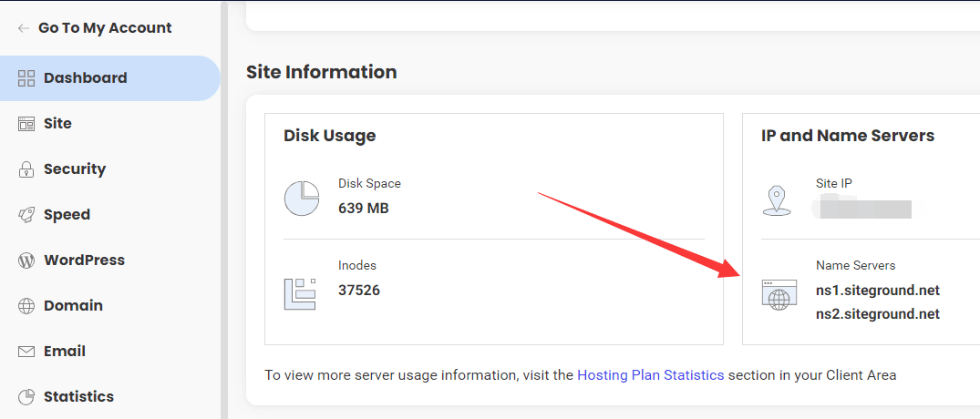Click the Security padlock icon

[x=26, y=169]
